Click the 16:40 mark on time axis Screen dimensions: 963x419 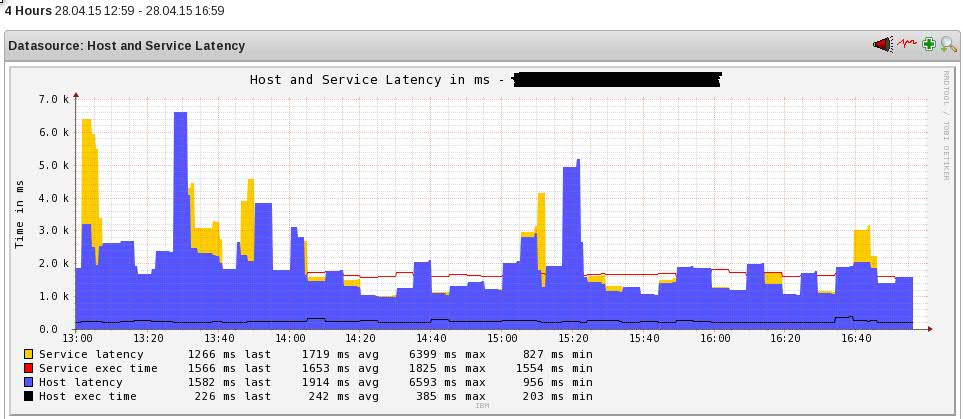pos(857,338)
